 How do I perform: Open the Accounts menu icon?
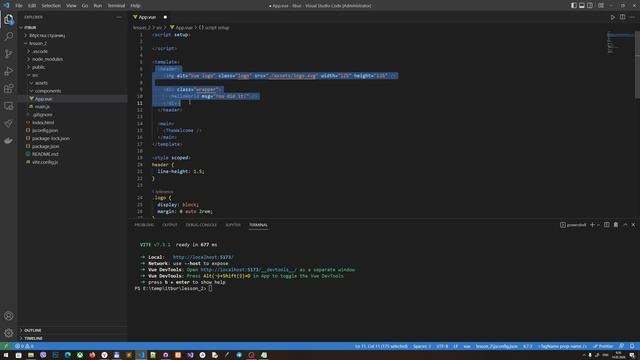pos(9,316)
